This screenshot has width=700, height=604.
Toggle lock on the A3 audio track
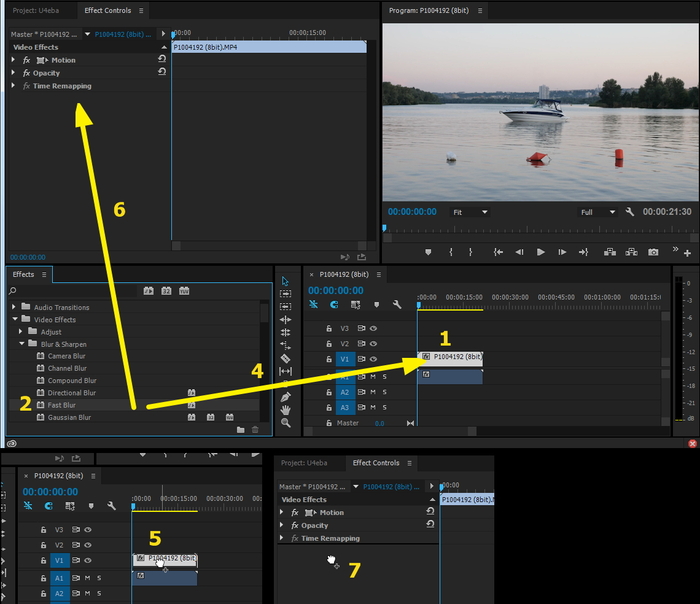329,407
